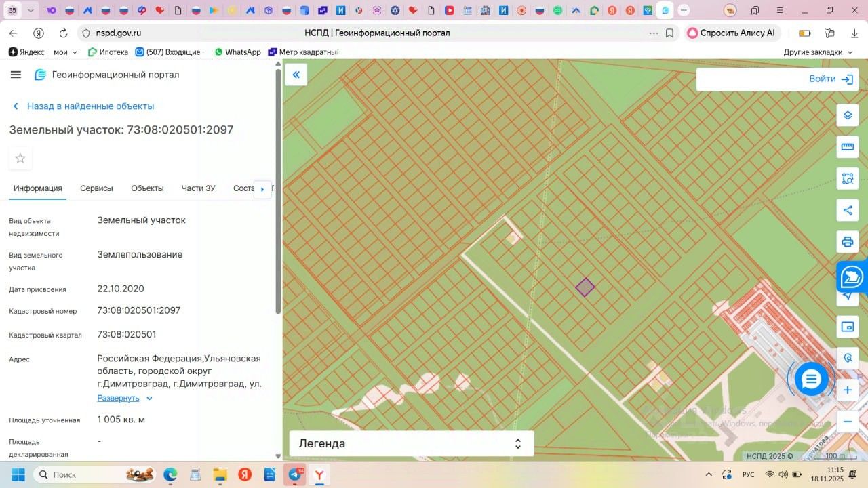Open the Сервисы tab
This screenshot has width=868, height=488.
96,188
